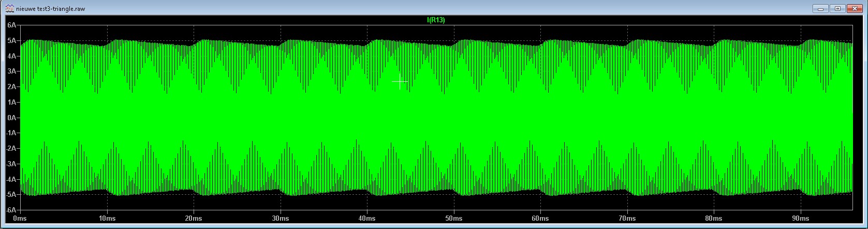Minimize the waveform window
Viewport: 868px width, 229px height.
click(x=820, y=8)
